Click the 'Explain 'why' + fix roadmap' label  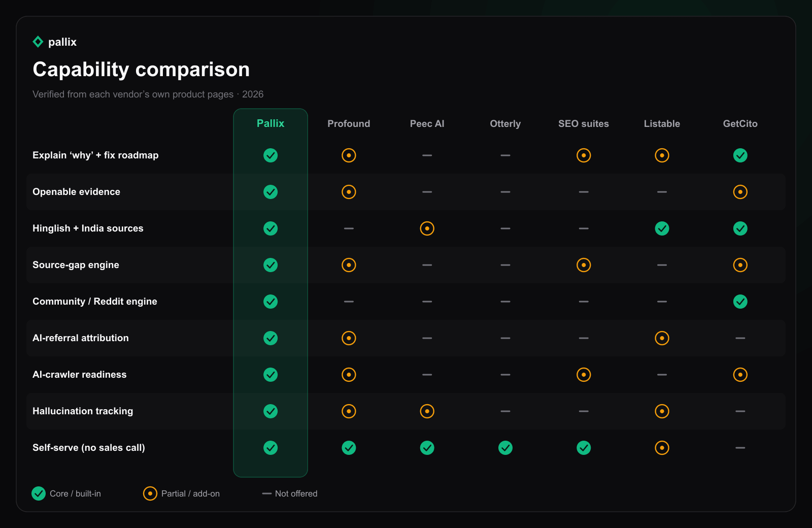pyautogui.click(x=95, y=155)
